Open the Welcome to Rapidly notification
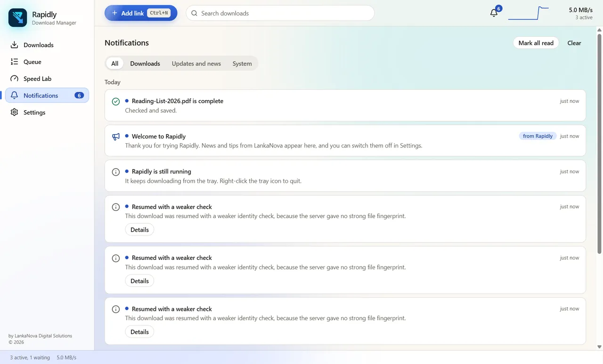This screenshot has height=364, width=603. pyautogui.click(x=345, y=140)
